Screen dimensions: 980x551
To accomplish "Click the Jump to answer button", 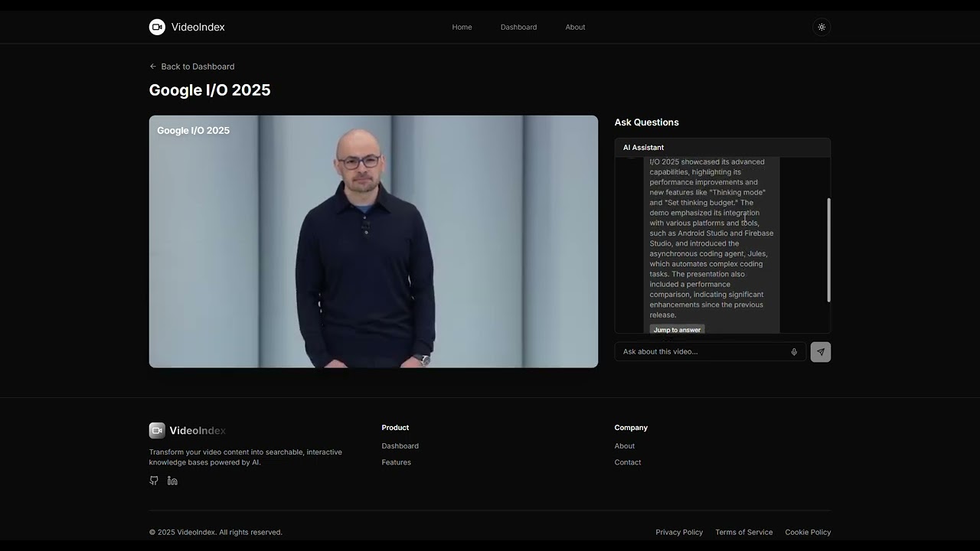I will (x=677, y=330).
